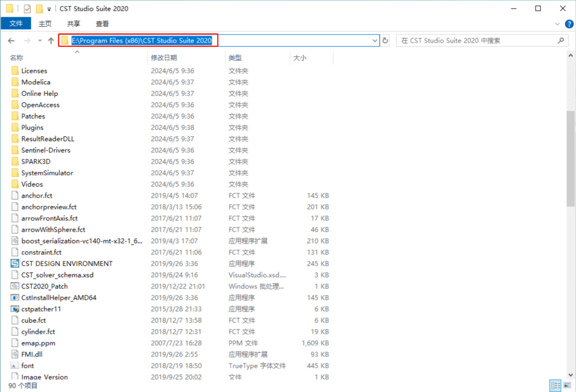The width and height of the screenshot is (576, 392).
Task: Open the Help question mark icon
Action: pos(569,24)
